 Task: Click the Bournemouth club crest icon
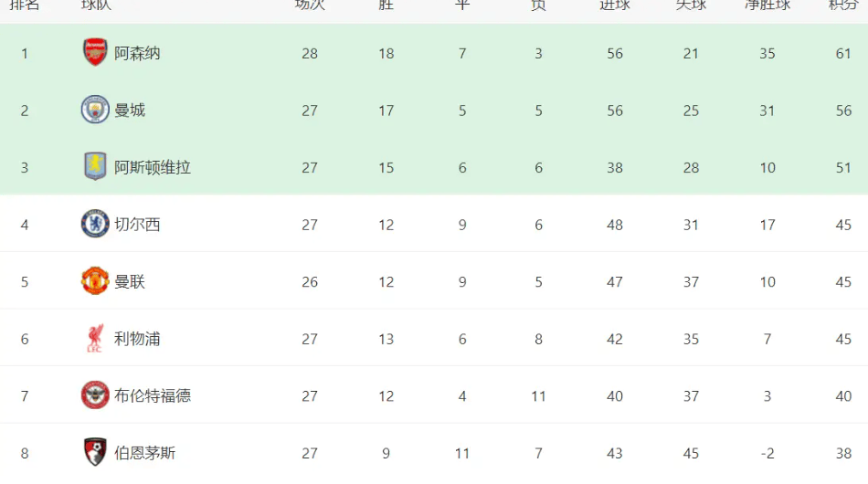(95, 452)
